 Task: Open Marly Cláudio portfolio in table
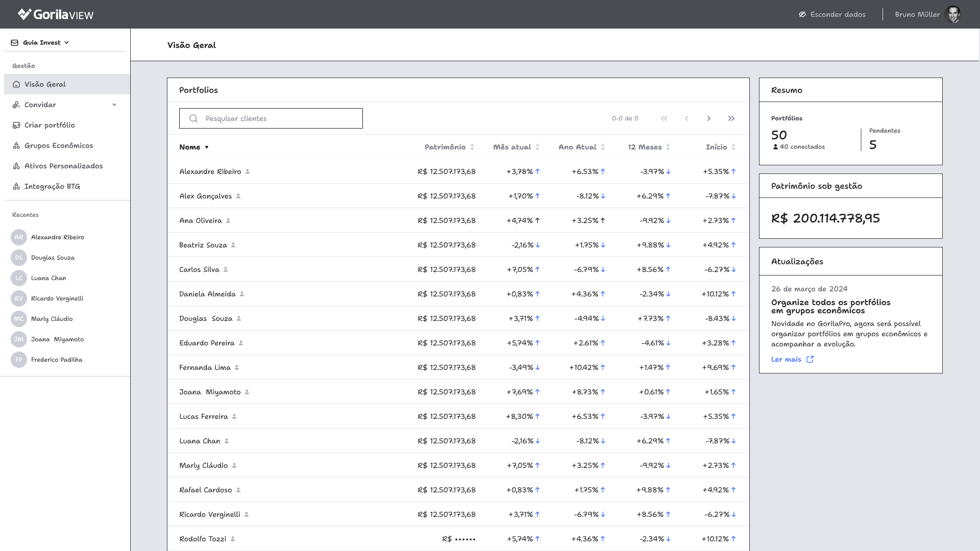(458, 465)
